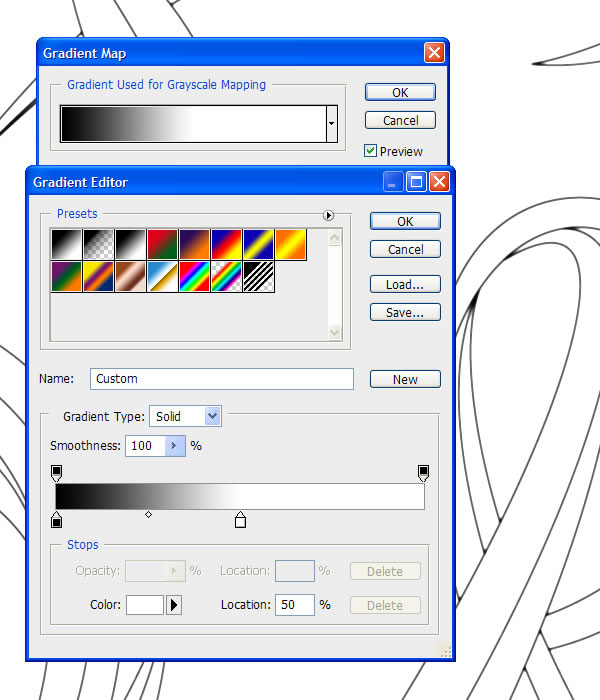Click presets scrollbar up arrow

(334, 238)
